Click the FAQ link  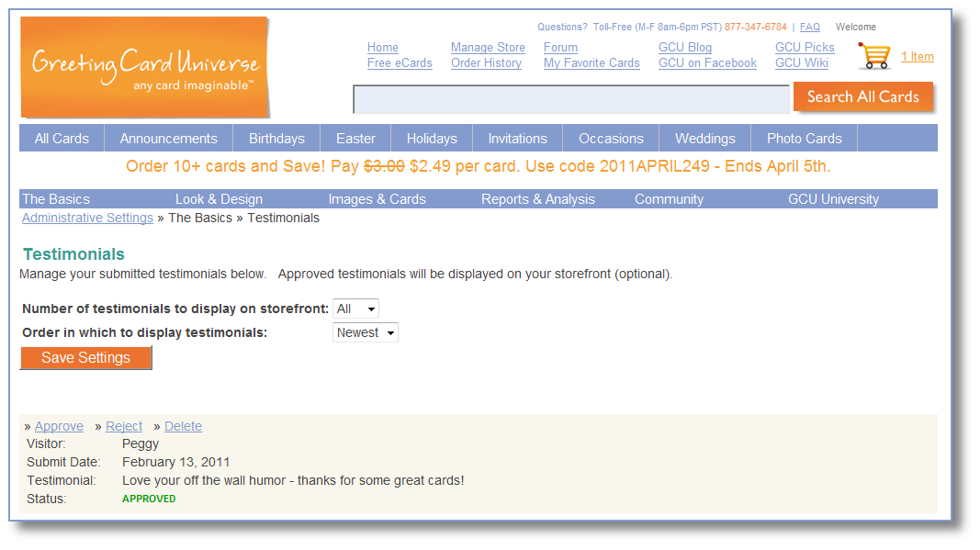[810, 27]
